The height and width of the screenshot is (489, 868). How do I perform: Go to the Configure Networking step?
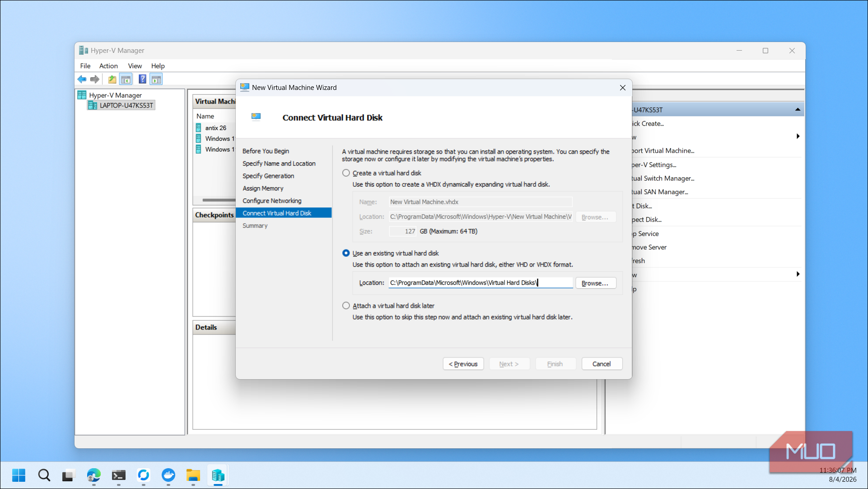pos(272,201)
